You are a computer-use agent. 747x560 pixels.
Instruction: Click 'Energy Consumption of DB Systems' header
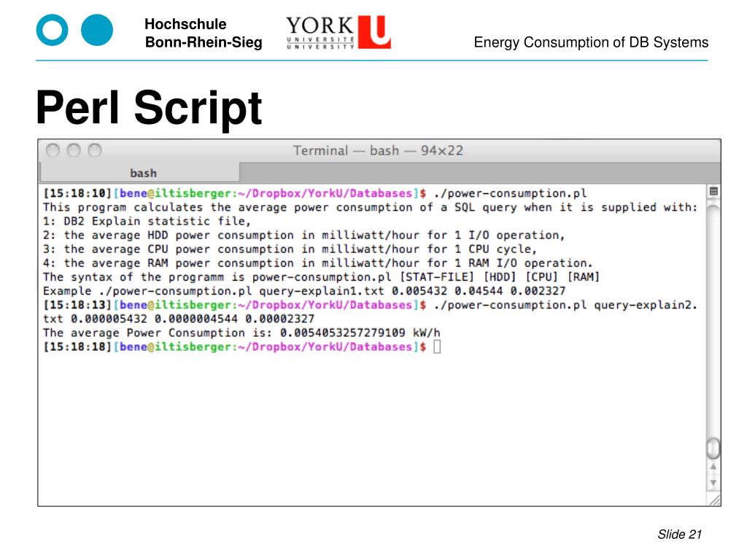[x=591, y=42]
